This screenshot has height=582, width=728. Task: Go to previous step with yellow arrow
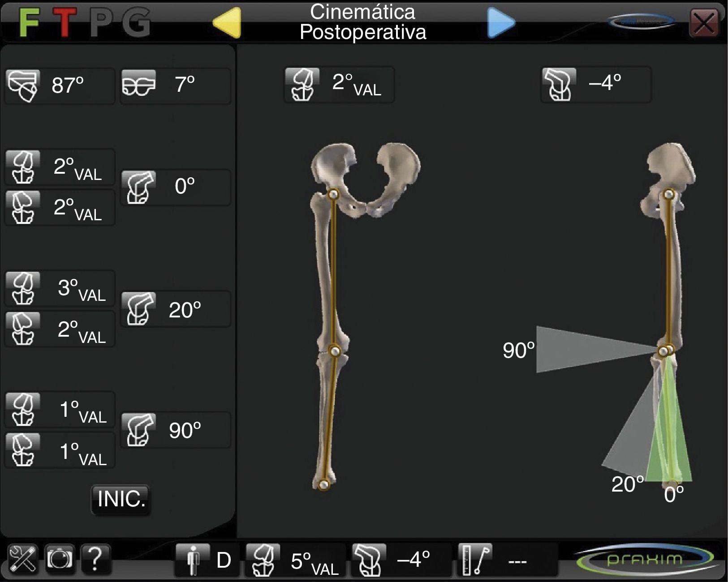[227, 22]
